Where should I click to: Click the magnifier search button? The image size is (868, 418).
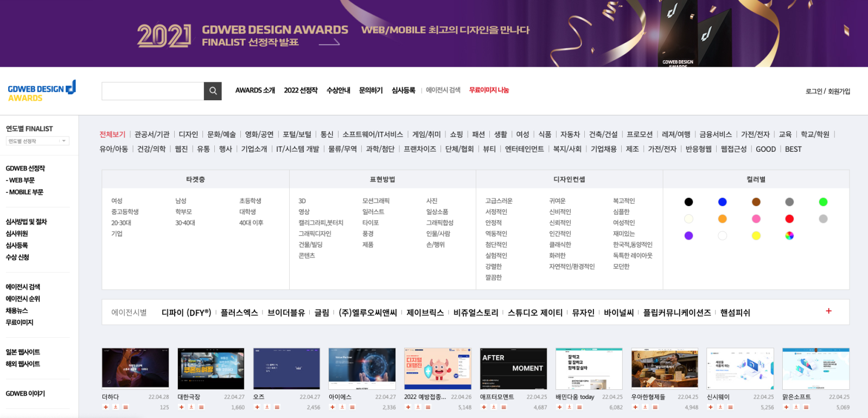click(213, 91)
